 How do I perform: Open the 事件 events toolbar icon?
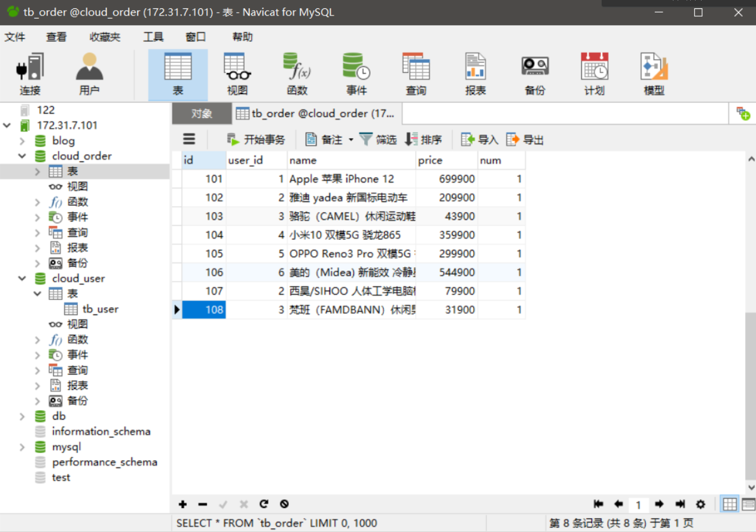pos(356,75)
